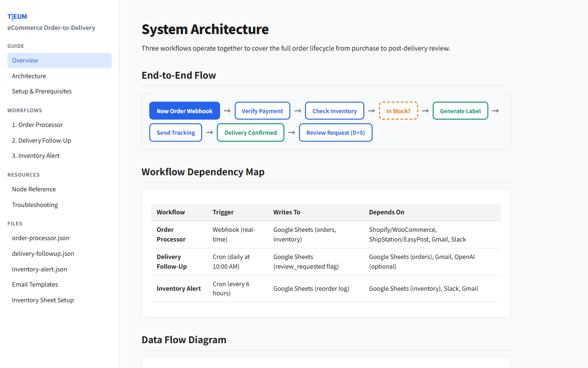Viewport: 588px width, 368px height.
Task: Open the Troubleshooting page
Action: click(x=35, y=205)
